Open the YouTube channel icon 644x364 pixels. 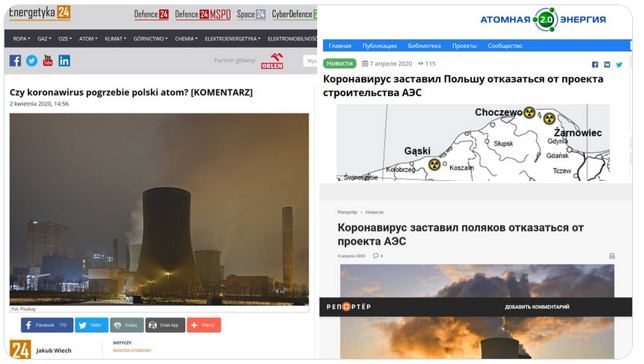point(48,61)
